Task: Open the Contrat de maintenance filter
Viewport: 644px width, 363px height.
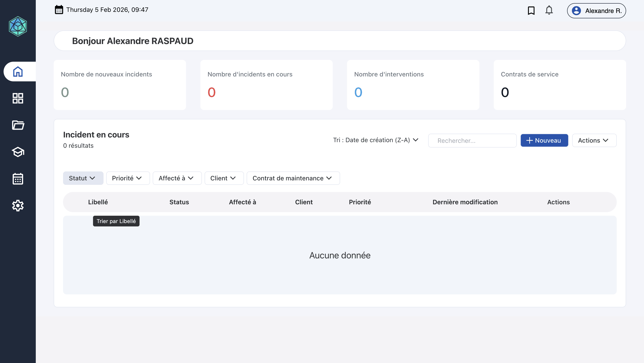Action: [293, 178]
